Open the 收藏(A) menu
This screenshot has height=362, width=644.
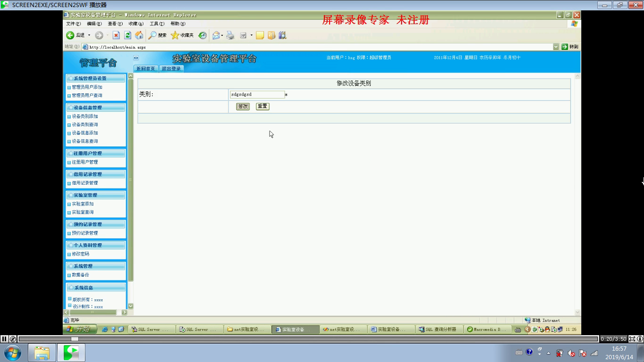tap(136, 24)
